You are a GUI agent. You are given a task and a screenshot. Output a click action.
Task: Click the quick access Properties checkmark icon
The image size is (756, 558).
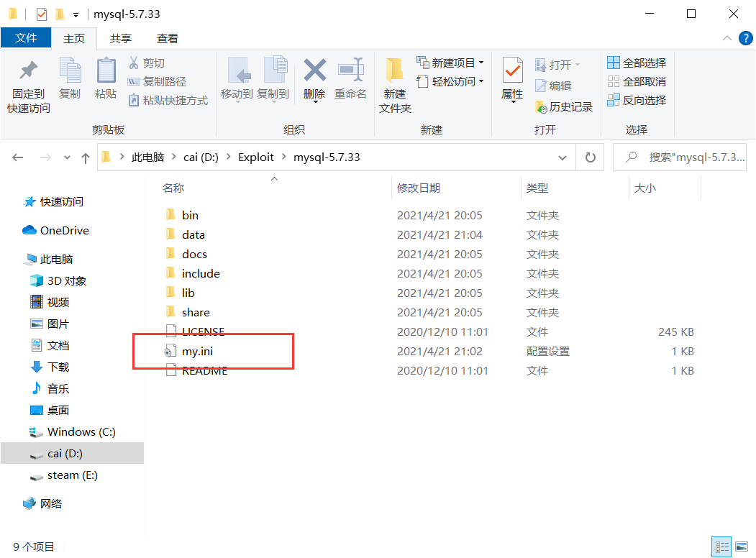pos(42,14)
